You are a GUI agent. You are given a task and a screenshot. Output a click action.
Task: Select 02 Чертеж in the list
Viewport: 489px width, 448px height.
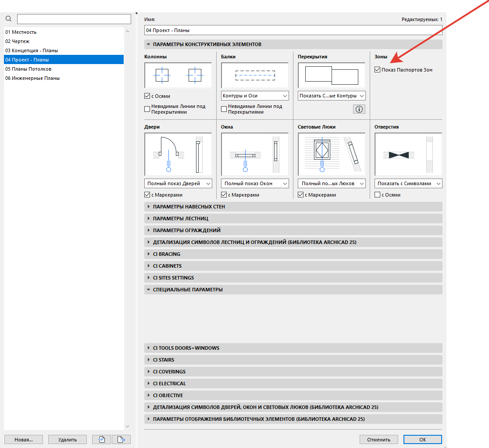pyautogui.click(x=17, y=41)
